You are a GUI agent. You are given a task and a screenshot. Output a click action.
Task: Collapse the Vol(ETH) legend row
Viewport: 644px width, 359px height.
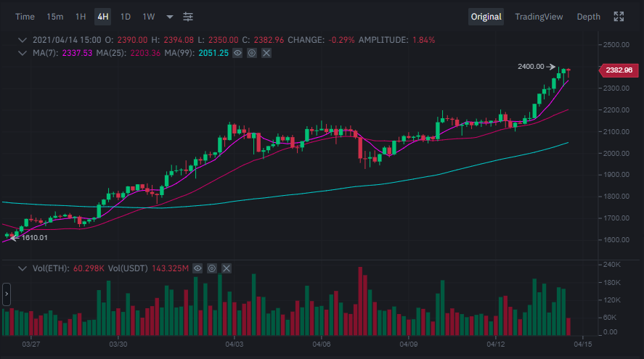point(23,268)
